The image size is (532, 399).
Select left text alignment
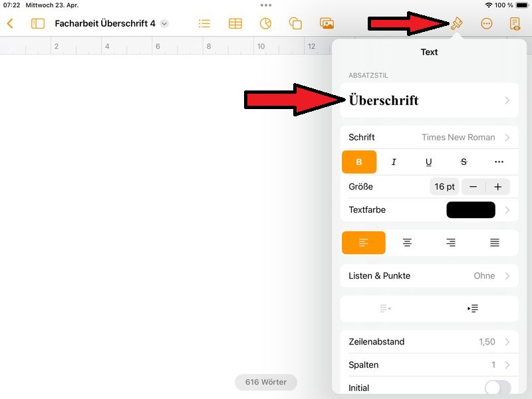pyautogui.click(x=363, y=243)
